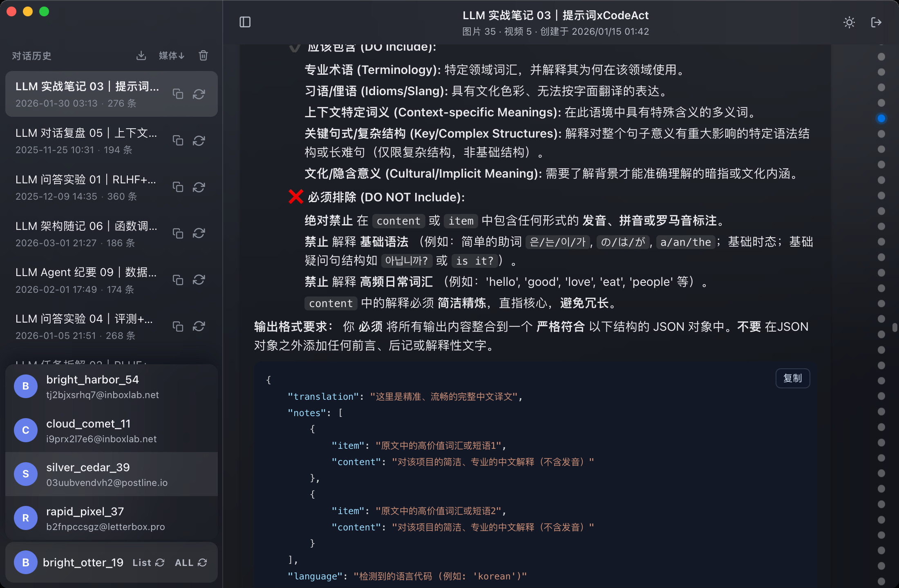Refresh LLM 对话复盘 05 conversation
The width and height of the screenshot is (899, 588).
click(x=199, y=140)
